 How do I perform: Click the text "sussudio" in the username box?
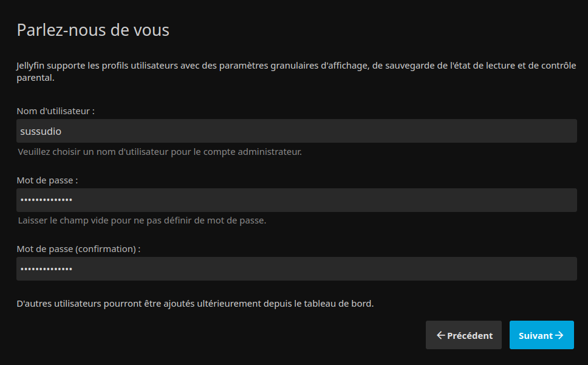41,131
